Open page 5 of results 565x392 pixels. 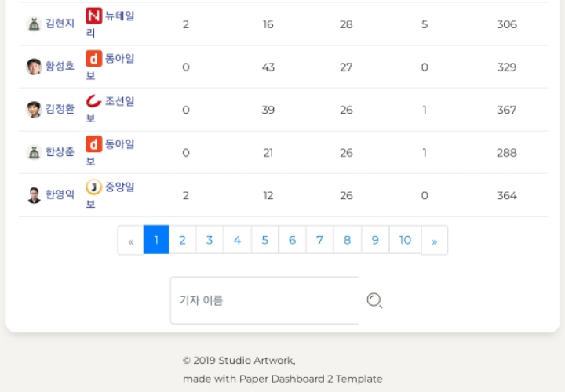pos(264,240)
